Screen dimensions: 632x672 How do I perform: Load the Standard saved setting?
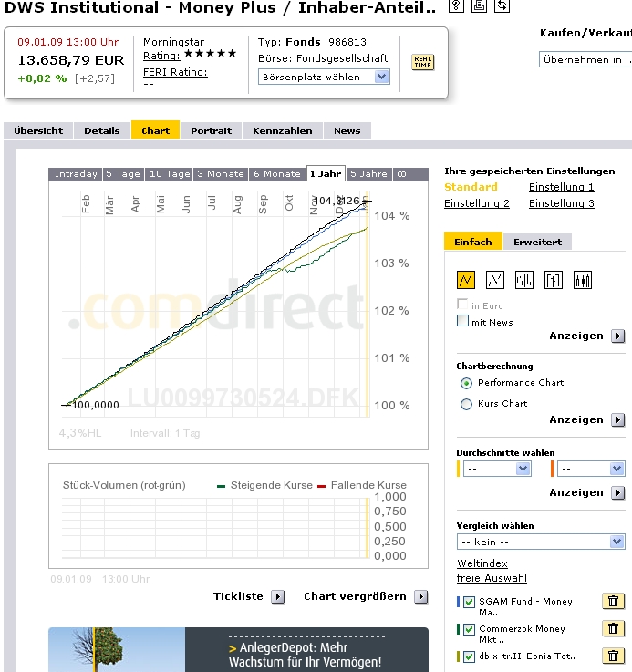click(471, 187)
